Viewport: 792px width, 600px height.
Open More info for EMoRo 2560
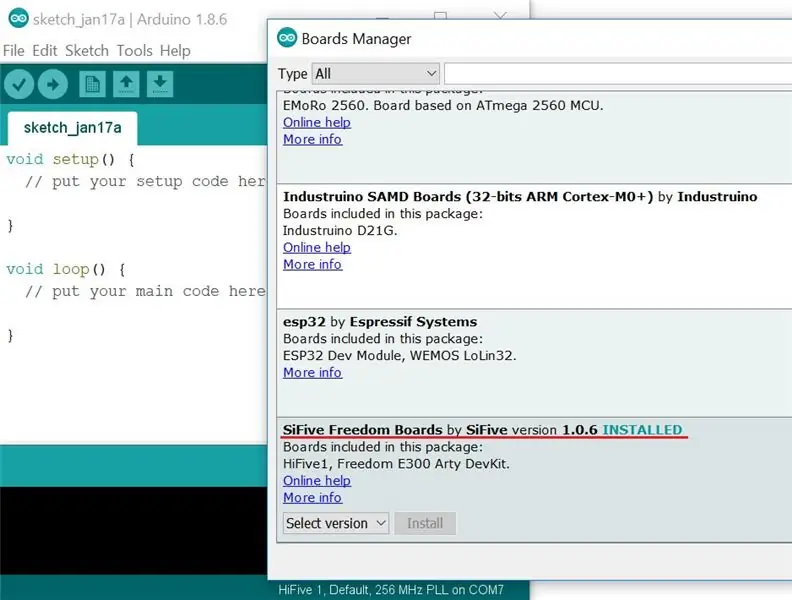(x=312, y=139)
